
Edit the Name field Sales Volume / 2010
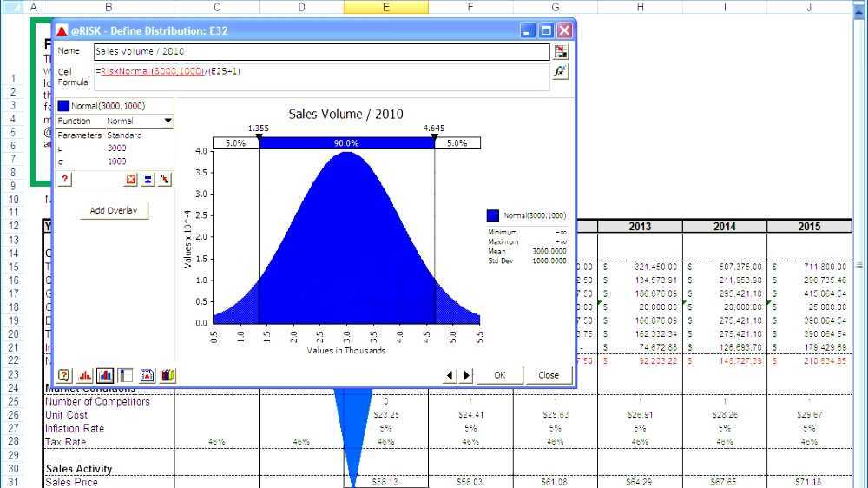[322, 51]
